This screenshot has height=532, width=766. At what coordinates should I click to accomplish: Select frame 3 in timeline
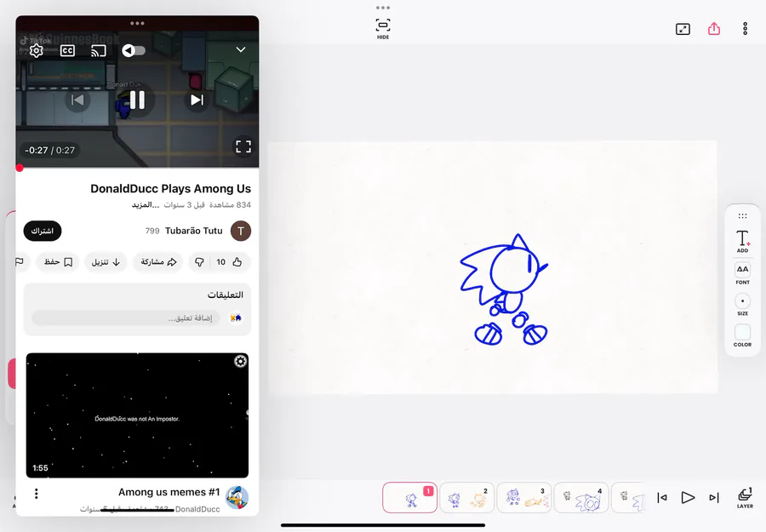[x=524, y=497]
